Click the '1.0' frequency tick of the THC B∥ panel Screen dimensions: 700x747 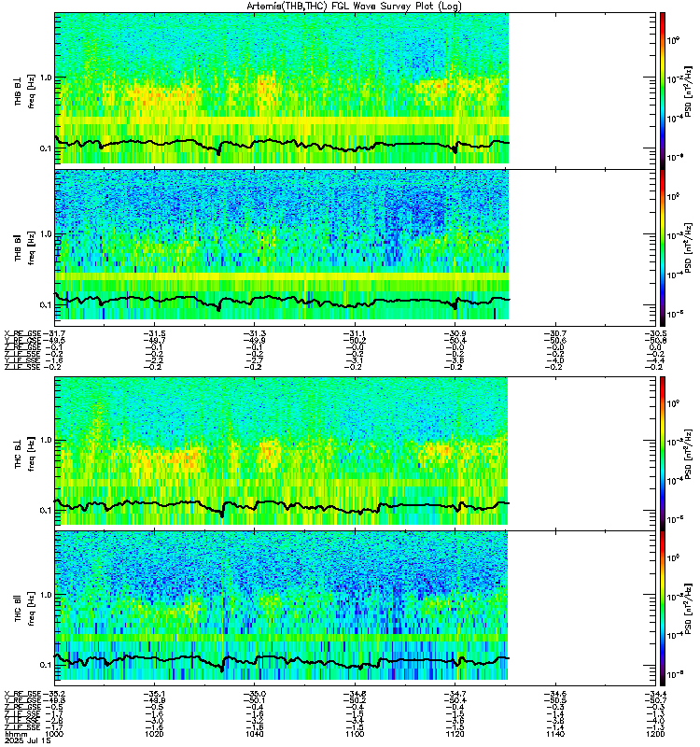point(45,595)
